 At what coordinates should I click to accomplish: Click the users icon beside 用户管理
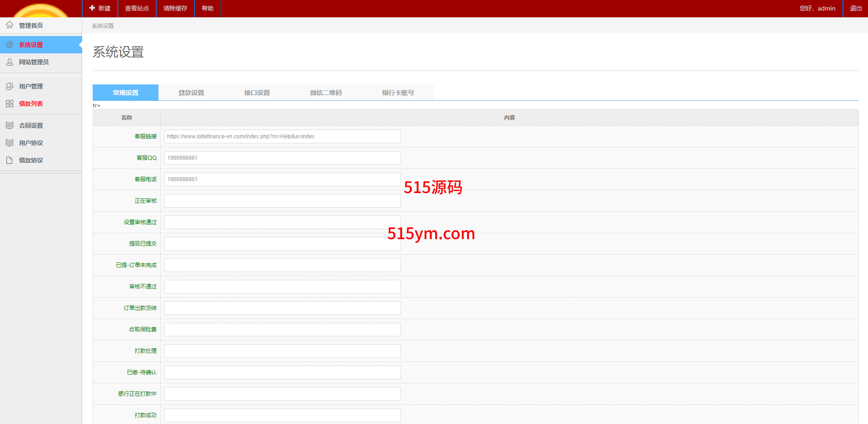(10, 86)
